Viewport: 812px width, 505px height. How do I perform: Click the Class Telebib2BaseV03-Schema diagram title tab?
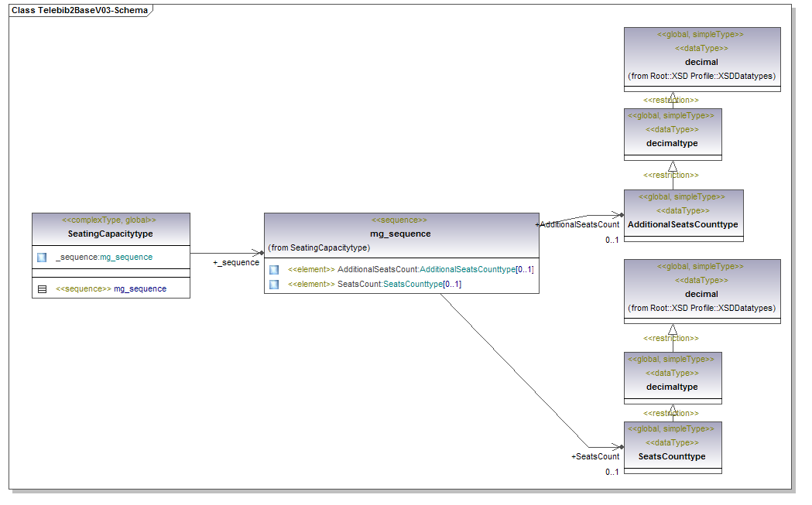(80, 11)
